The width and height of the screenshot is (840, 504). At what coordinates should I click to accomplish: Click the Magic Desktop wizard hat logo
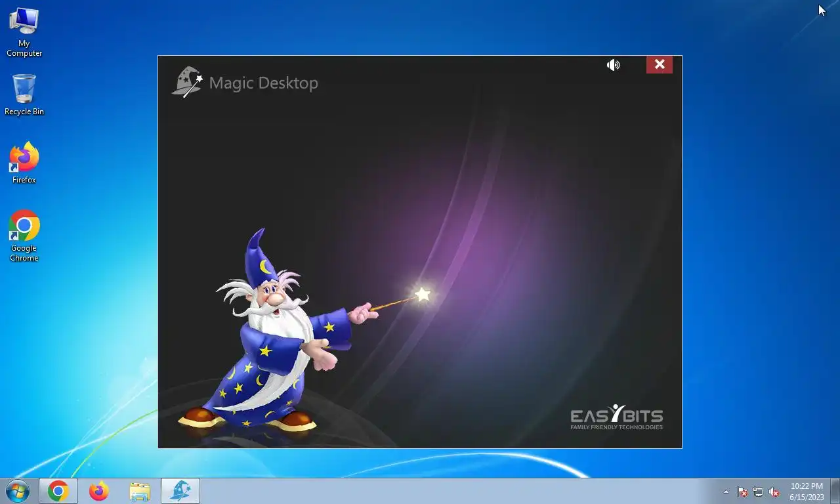pyautogui.click(x=187, y=82)
